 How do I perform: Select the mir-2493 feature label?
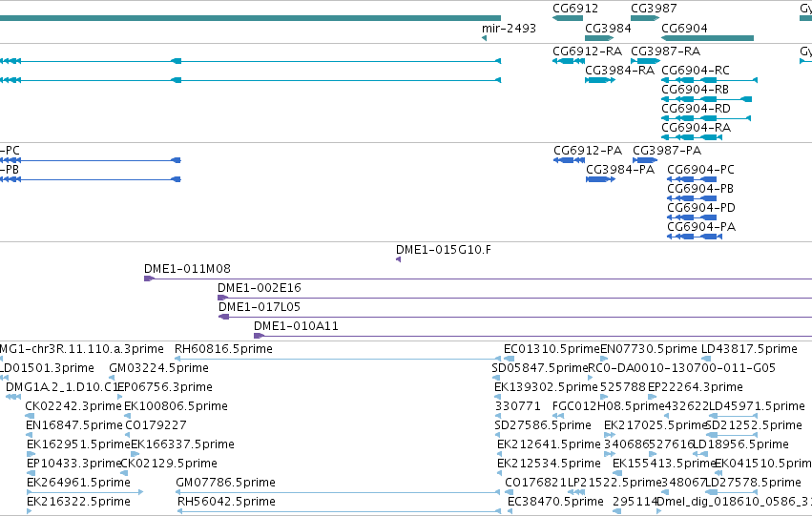point(509,29)
